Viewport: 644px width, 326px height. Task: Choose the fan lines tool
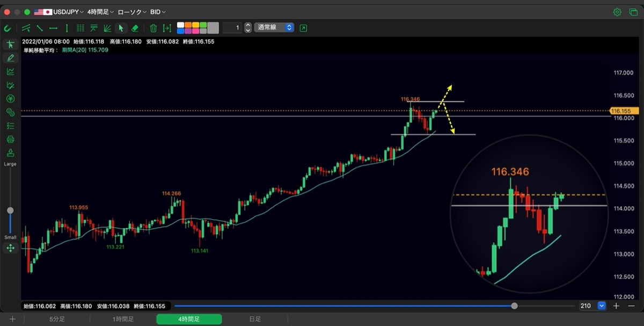click(107, 28)
